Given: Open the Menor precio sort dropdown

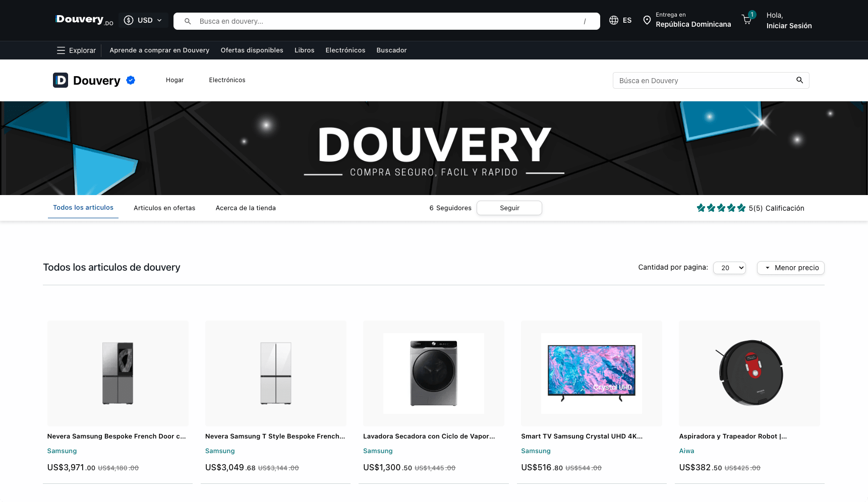Looking at the screenshot, I should click(790, 268).
